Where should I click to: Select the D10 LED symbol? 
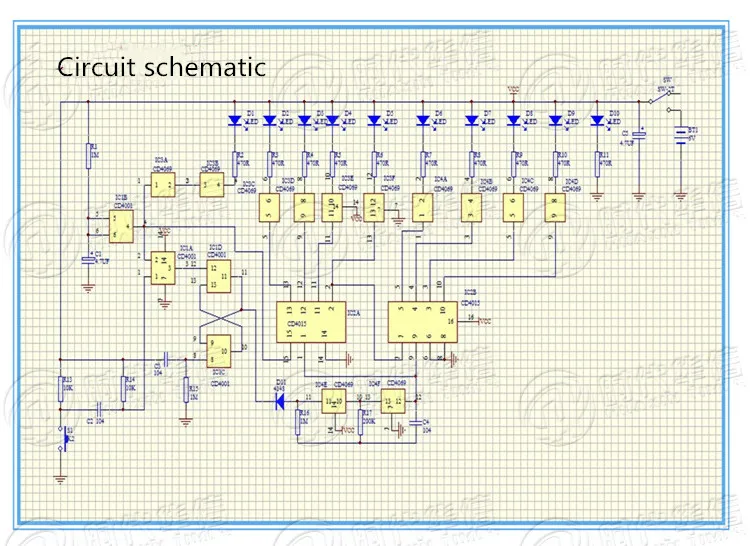pyautogui.click(x=597, y=120)
